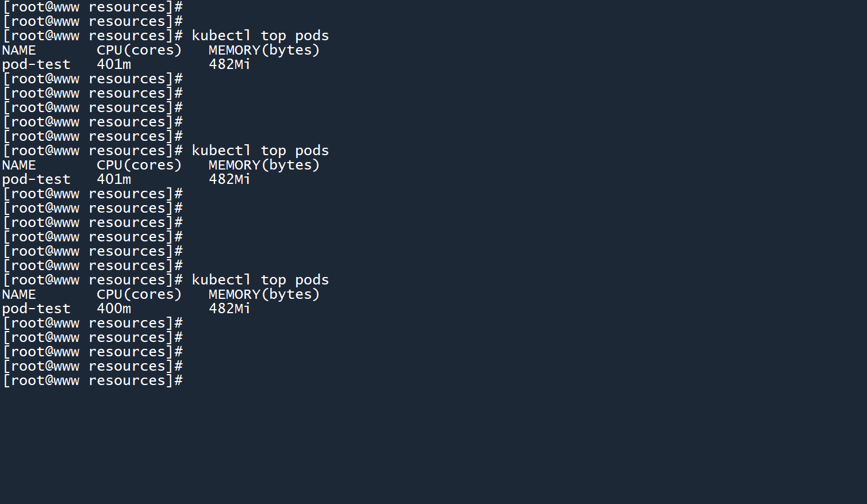The image size is (867, 504).
Task: Click the last 482Mi memory value
Action: (229, 309)
